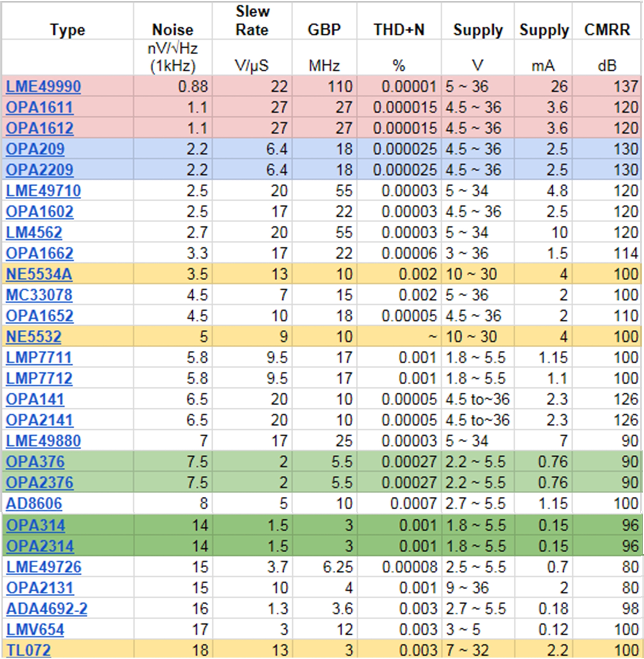644x659 pixels.
Task: Open the NE5532 link
Action: pyautogui.click(x=34, y=337)
